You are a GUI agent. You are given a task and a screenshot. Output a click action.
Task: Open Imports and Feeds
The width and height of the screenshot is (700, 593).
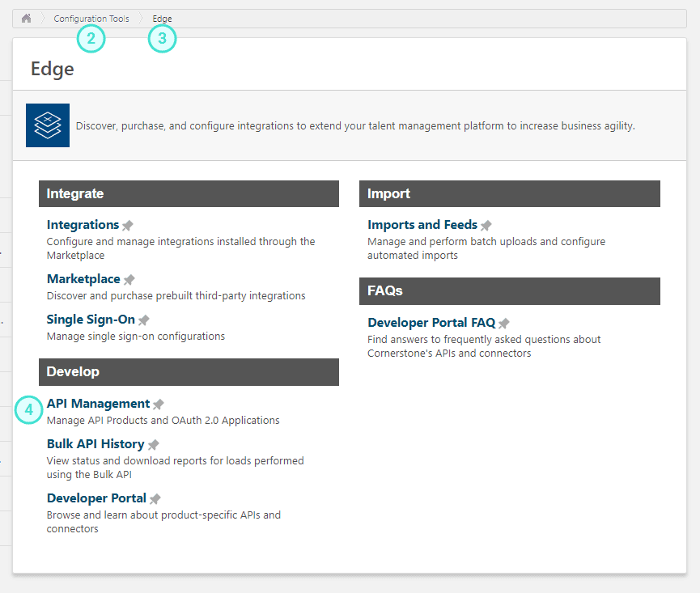pos(422,225)
